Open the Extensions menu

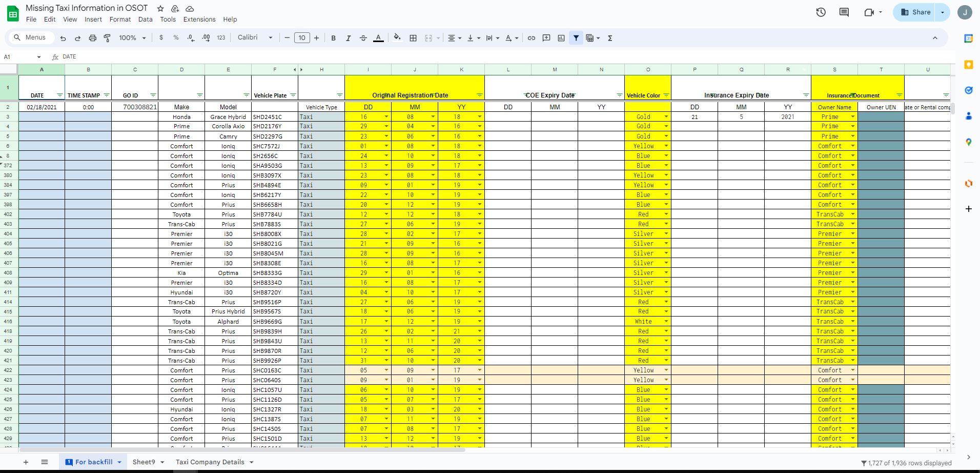coord(199,19)
